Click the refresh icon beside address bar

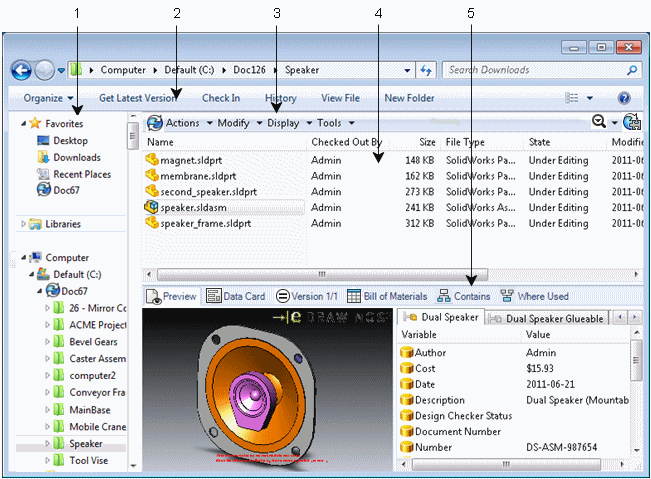pos(426,71)
